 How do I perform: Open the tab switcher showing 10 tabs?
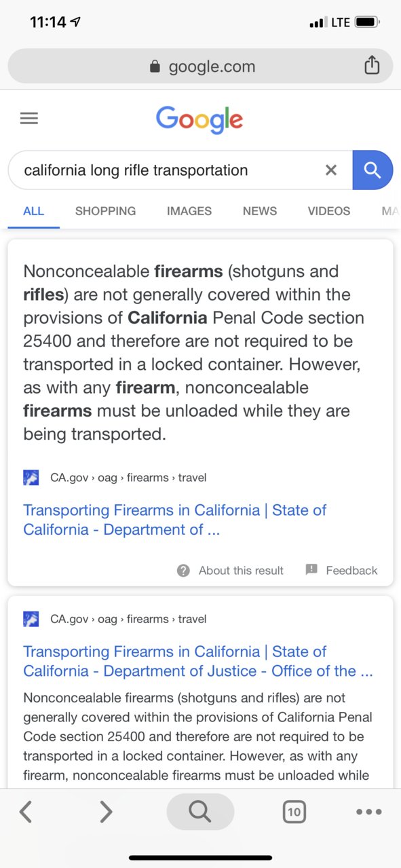tap(294, 811)
